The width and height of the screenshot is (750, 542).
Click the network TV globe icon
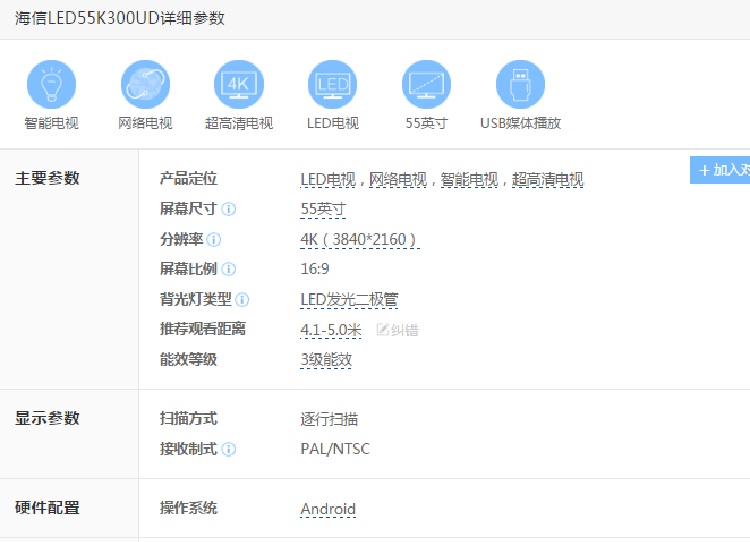click(145, 84)
